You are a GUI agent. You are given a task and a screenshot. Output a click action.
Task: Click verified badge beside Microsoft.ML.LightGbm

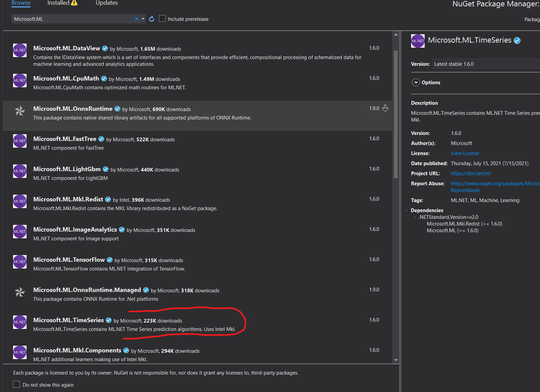[x=106, y=169]
